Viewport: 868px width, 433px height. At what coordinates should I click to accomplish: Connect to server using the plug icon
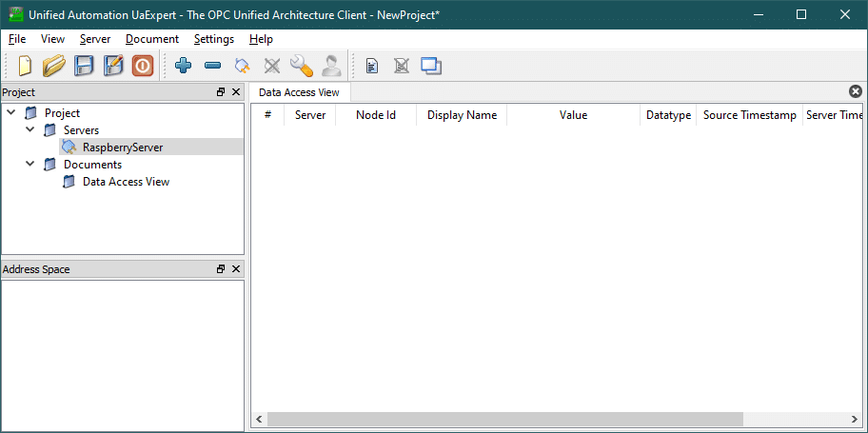tap(243, 66)
